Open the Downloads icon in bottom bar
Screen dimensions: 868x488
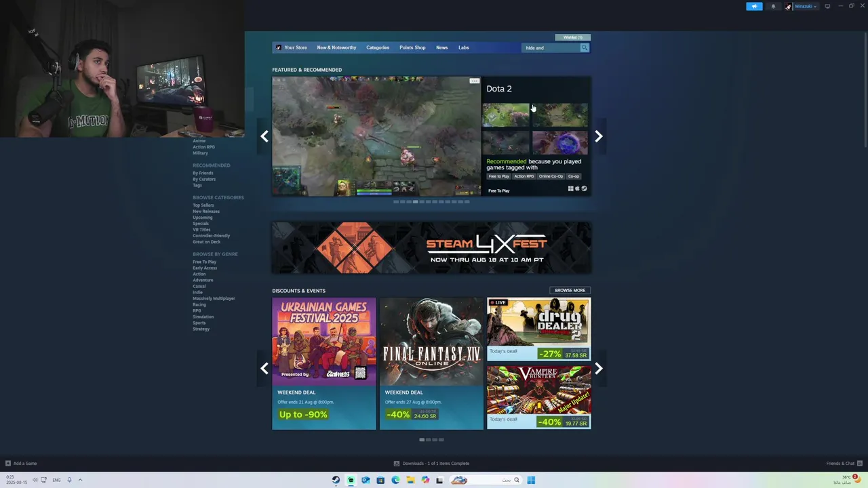[397, 464]
